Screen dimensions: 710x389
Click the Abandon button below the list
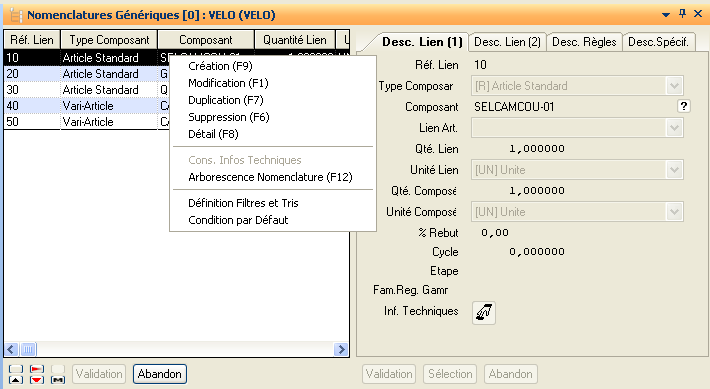160,374
